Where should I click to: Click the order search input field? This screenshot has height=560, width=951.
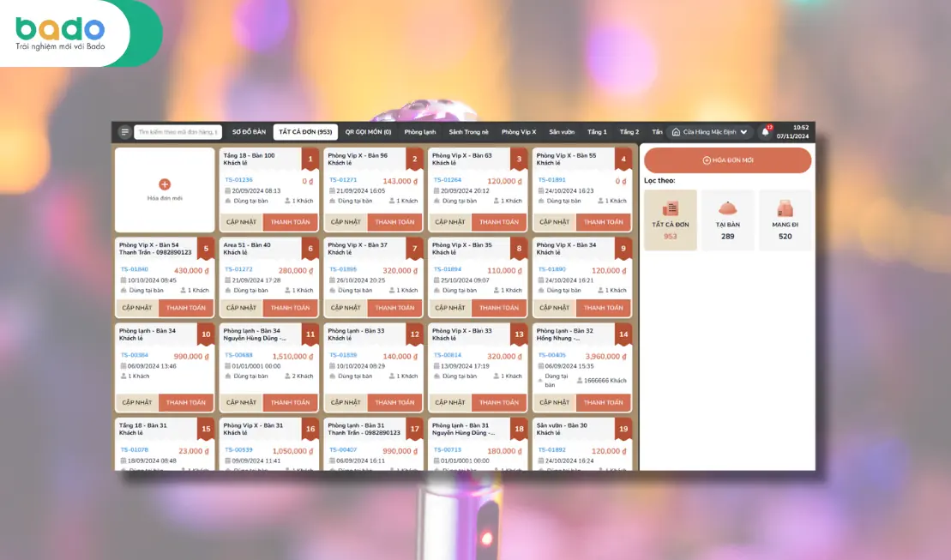pos(178,132)
